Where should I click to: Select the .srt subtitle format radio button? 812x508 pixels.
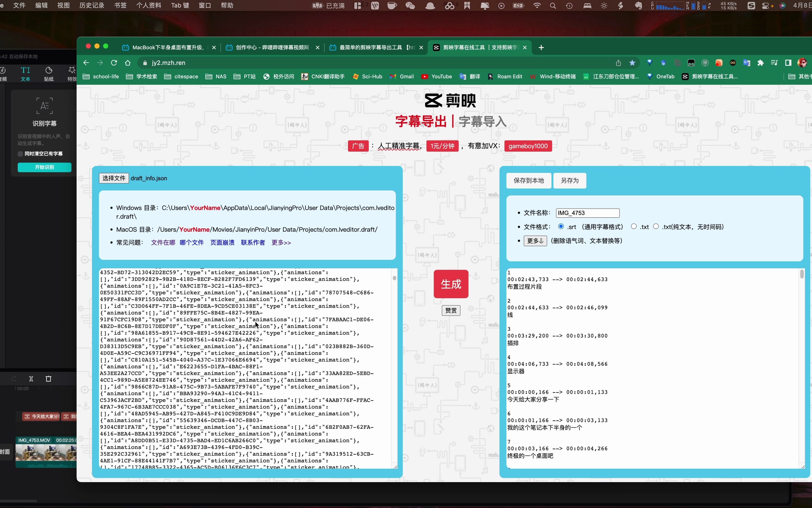click(561, 226)
